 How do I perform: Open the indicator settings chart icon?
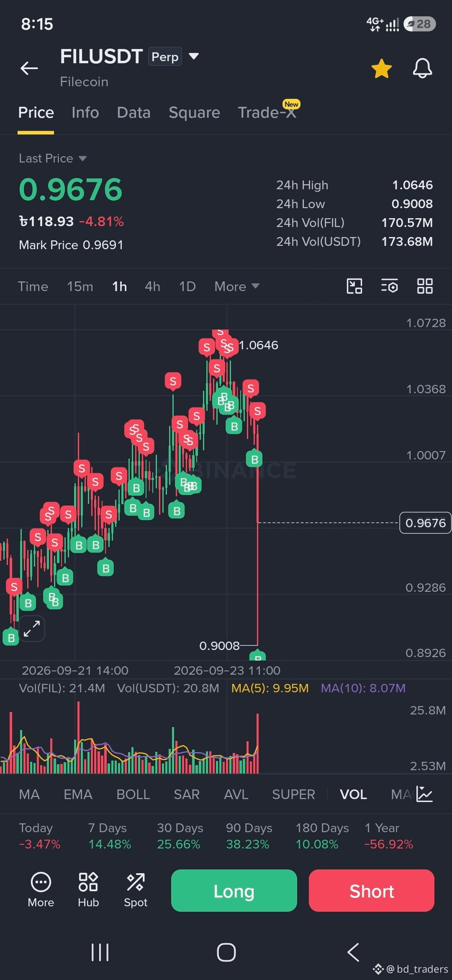click(x=424, y=794)
